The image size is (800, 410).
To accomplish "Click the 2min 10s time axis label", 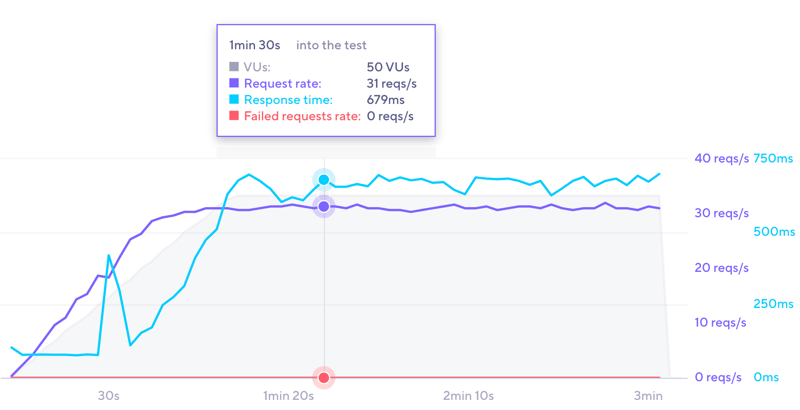I will pyautogui.click(x=468, y=396).
